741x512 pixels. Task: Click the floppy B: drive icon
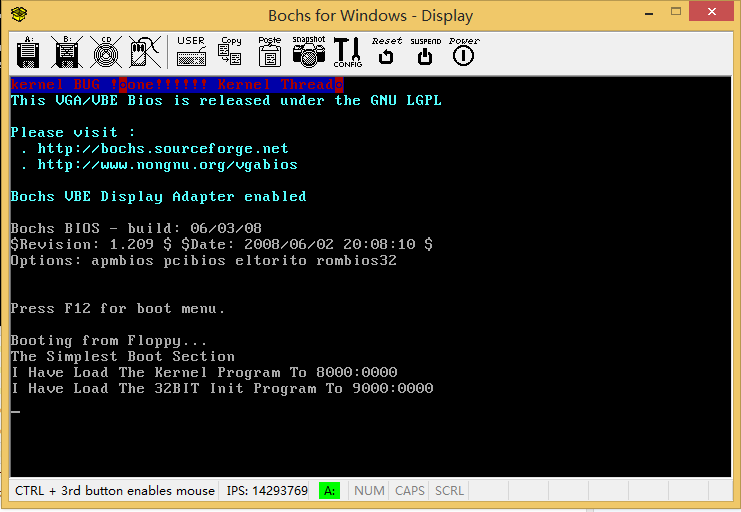tap(67, 52)
